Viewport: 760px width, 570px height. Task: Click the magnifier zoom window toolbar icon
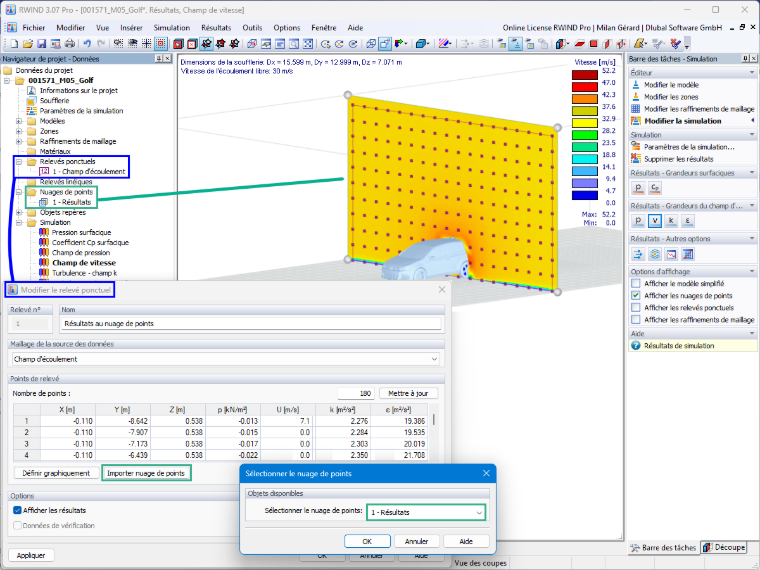[x=294, y=44]
